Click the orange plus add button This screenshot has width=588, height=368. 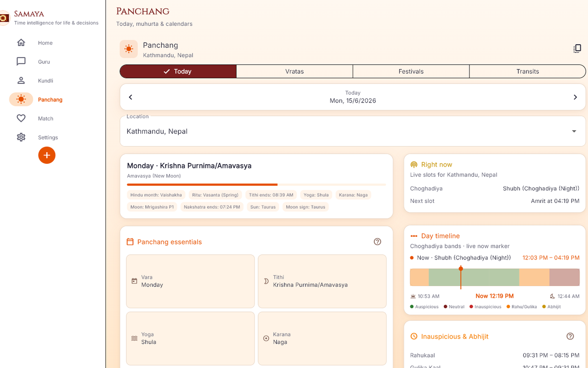point(47,155)
